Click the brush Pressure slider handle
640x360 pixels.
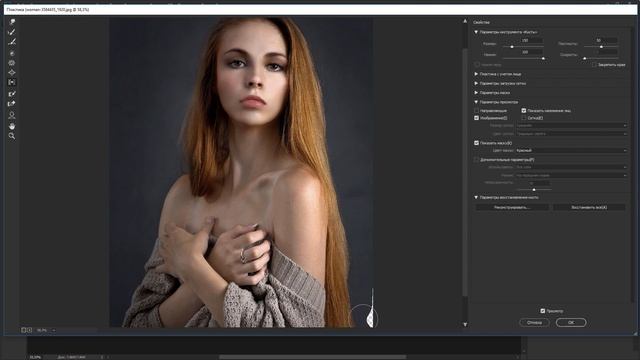(543, 58)
